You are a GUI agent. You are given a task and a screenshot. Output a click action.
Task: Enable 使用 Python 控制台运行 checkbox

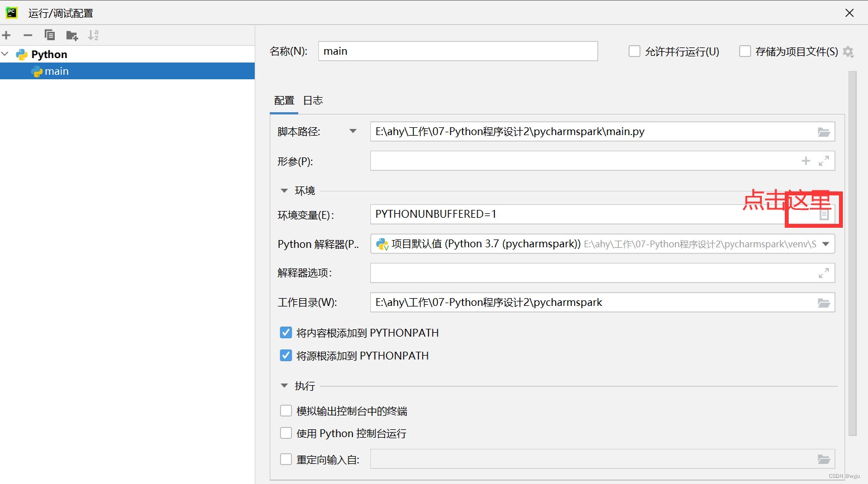click(286, 433)
